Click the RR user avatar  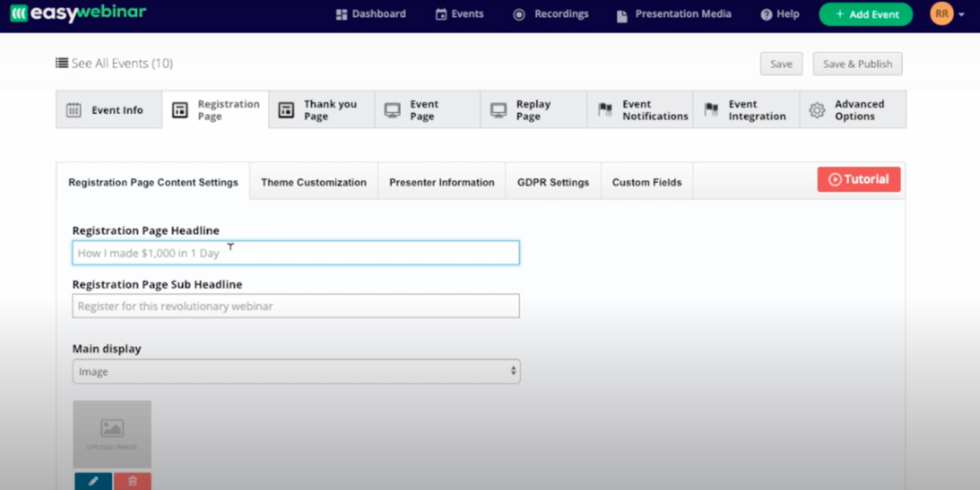point(941,14)
